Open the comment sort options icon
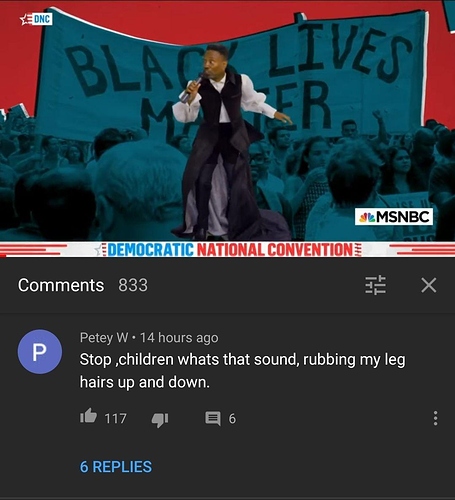455x500 pixels. (375, 285)
